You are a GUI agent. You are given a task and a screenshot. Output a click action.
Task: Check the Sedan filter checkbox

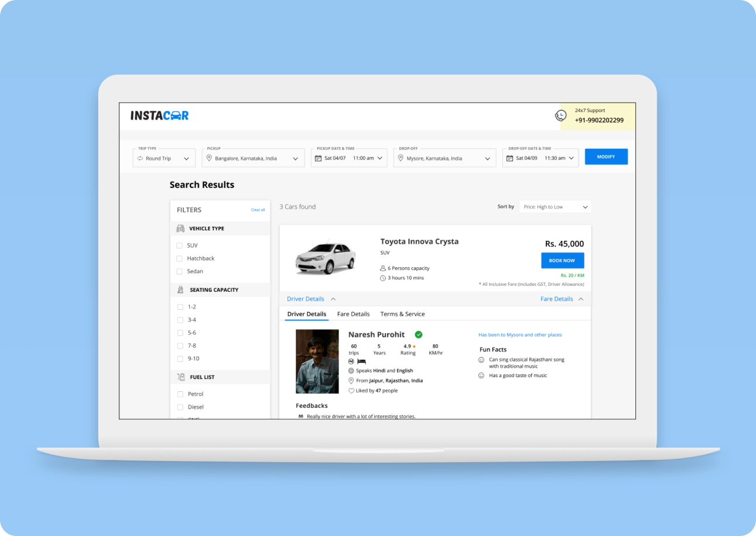180,271
